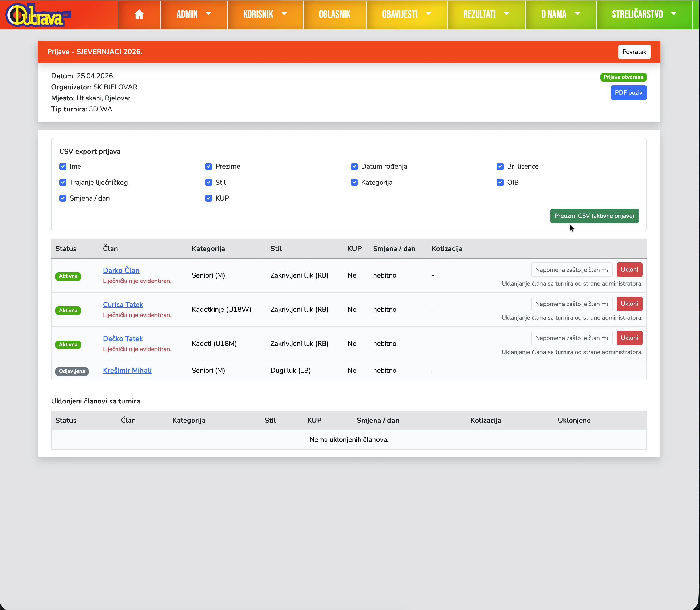Click the home icon in navbar
This screenshot has width=700, height=610.
[x=139, y=14]
